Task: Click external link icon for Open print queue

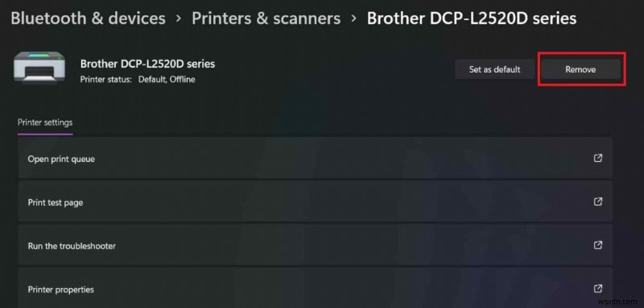Action: coord(598,158)
